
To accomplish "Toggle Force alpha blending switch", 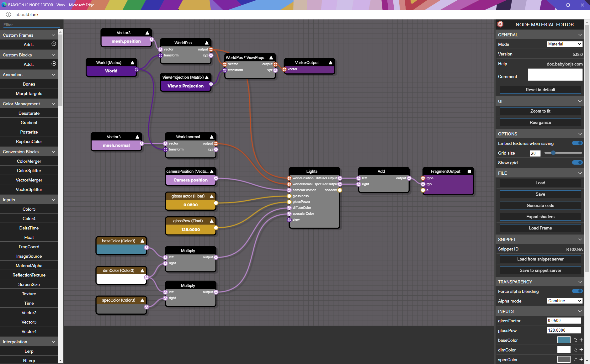I will [577, 291].
